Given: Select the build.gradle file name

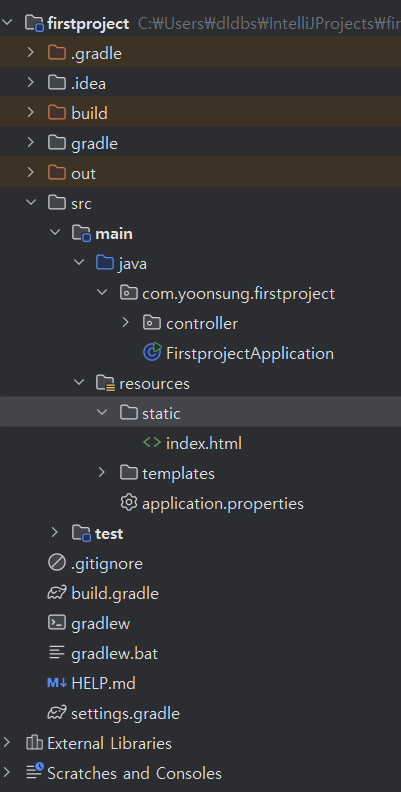Looking at the screenshot, I should coord(115,593).
